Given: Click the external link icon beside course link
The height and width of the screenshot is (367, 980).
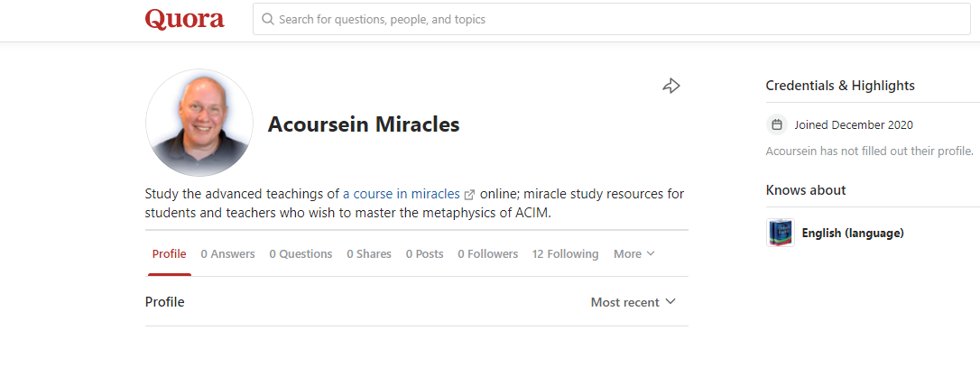Looking at the screenshot, I should [x=469, y=195].
